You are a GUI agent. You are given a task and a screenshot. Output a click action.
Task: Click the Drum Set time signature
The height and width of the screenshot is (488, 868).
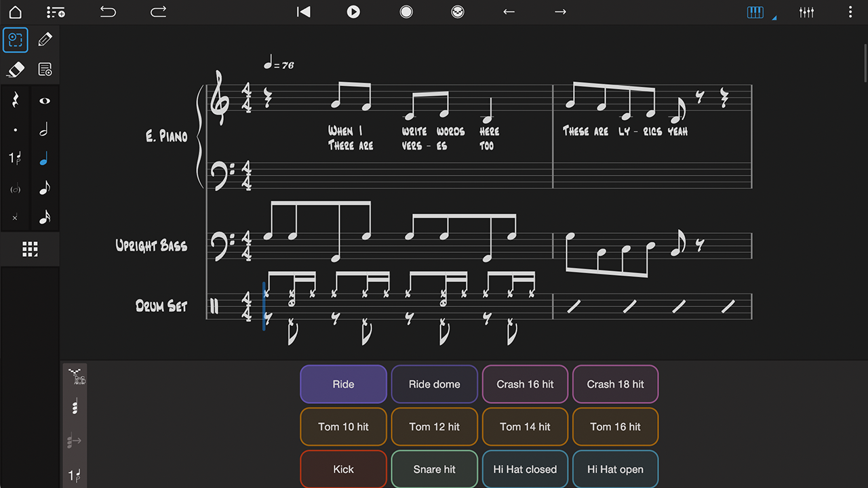point(248,306)
